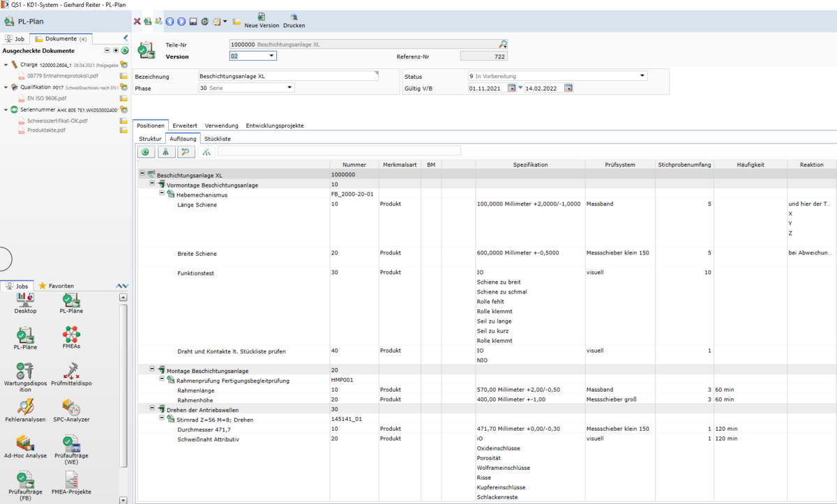Select the Positionen tab
Viewport: 837px width, 504px height.
[x=151, y=125]
